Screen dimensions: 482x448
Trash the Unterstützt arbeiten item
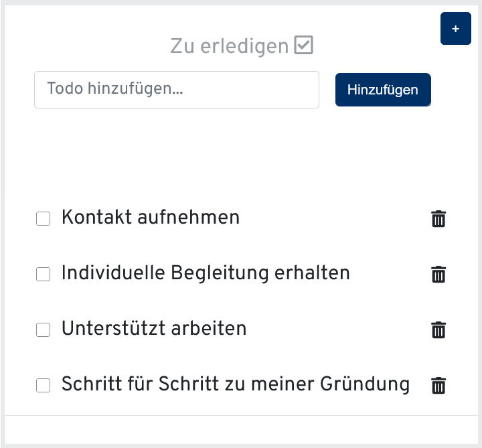coord(438,330)
